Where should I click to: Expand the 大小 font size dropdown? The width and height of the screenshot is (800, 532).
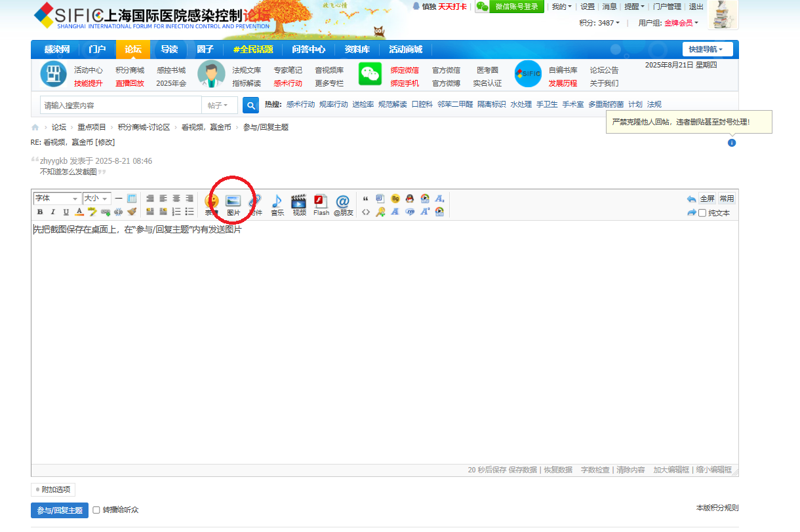coord(96,199)
